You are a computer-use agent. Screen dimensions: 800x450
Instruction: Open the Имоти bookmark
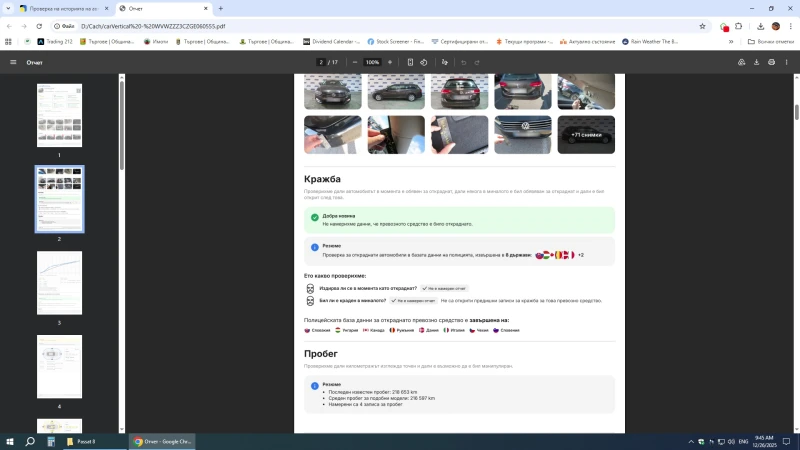(156, 42)
